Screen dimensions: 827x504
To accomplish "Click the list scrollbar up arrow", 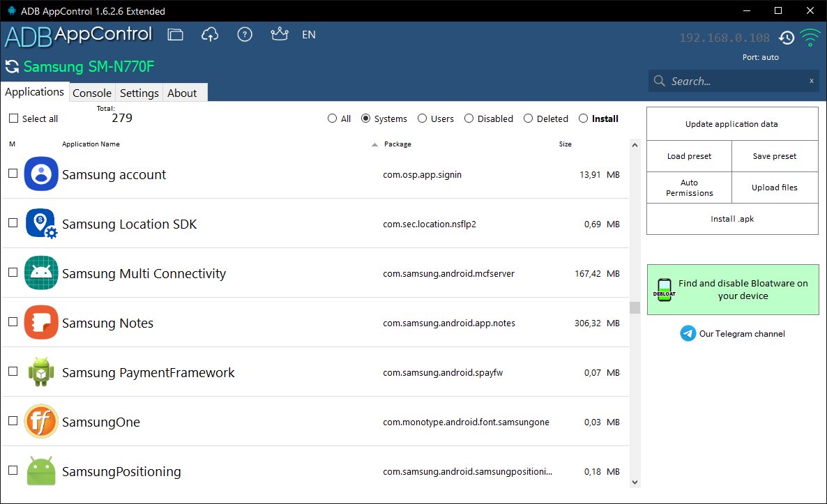I will 635,145.
